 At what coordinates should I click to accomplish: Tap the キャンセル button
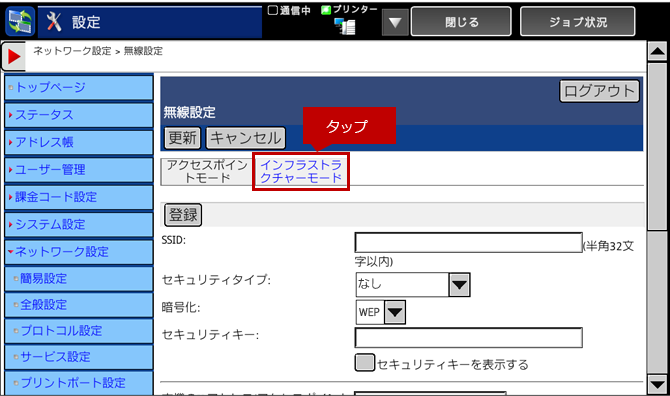pyautogui.click(x=246, y=138)
